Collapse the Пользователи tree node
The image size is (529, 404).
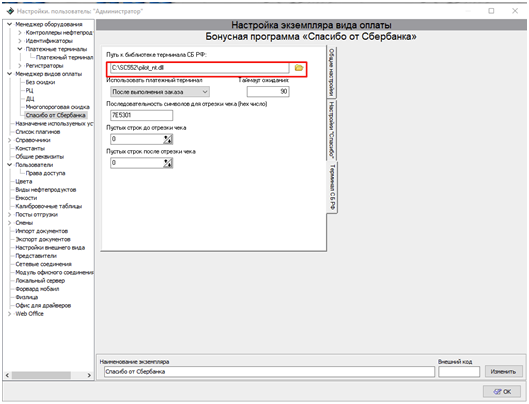tap(9, 165)
